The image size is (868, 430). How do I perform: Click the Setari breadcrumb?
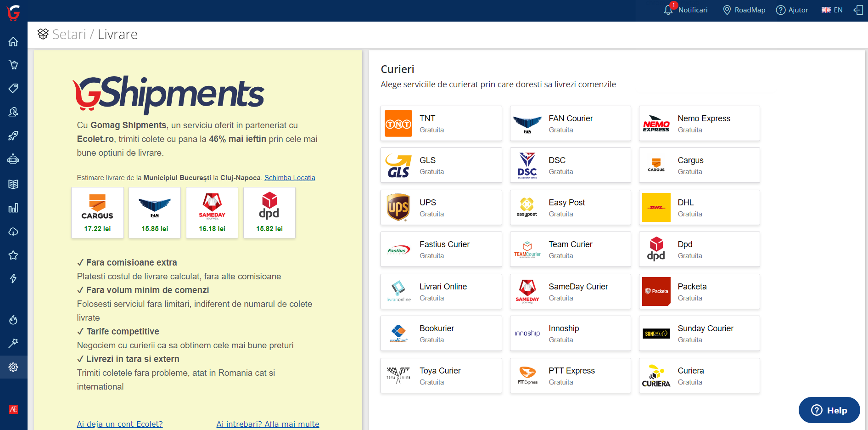coord(69,34)
